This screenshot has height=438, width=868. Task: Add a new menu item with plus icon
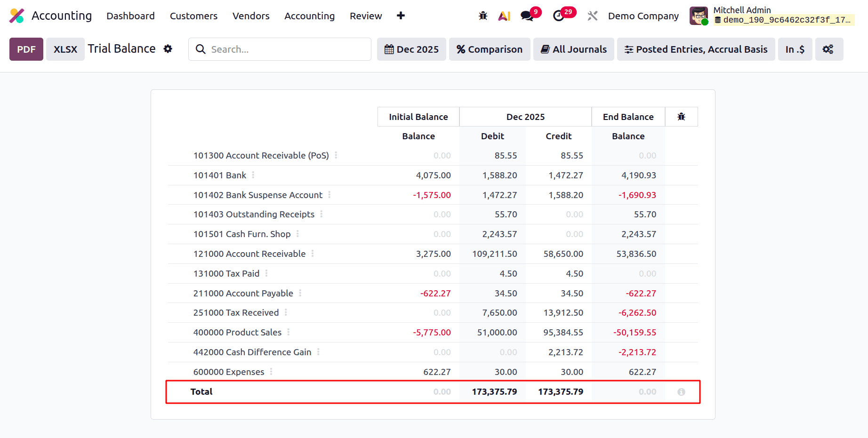(401, 16)
